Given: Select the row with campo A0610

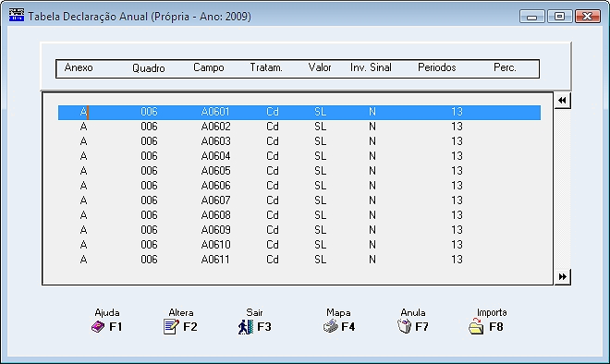Looking at the screenshot, I should coord(299,245).
